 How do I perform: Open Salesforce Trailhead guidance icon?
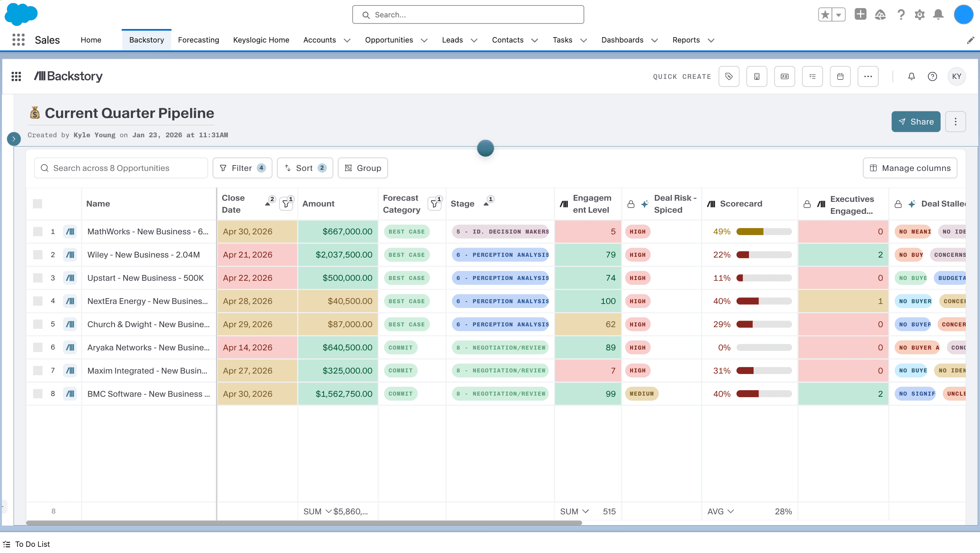click(x=880, y=15)
